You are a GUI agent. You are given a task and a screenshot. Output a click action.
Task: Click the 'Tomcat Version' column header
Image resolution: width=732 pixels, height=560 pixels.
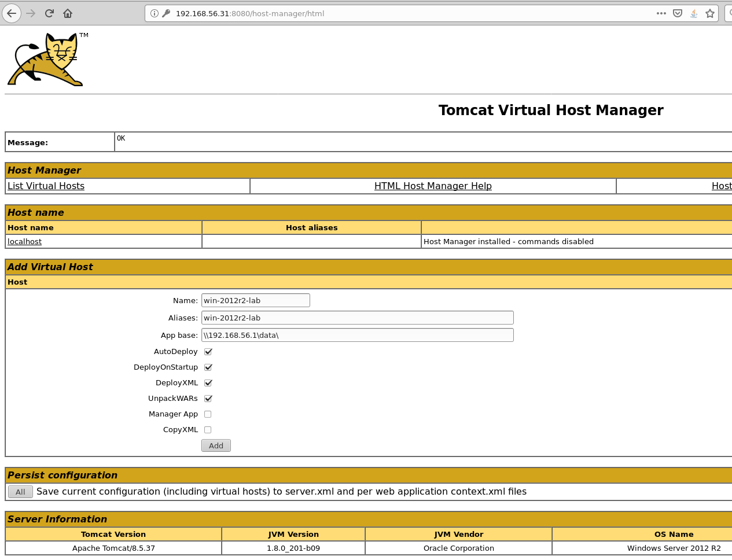[113, 534]
